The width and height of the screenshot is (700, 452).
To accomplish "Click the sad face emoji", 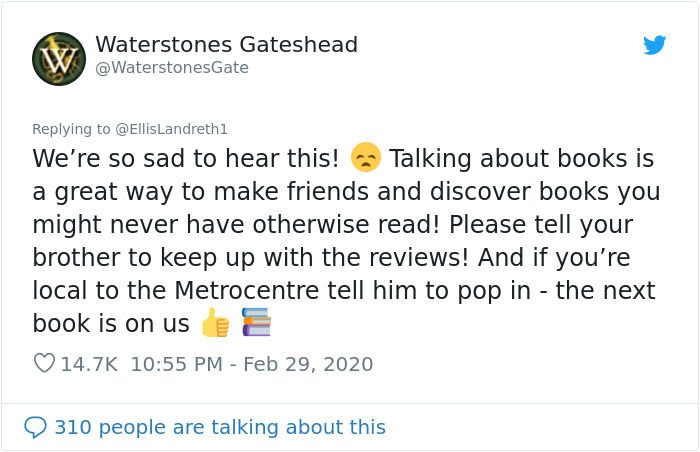I will tap(366, 158).
